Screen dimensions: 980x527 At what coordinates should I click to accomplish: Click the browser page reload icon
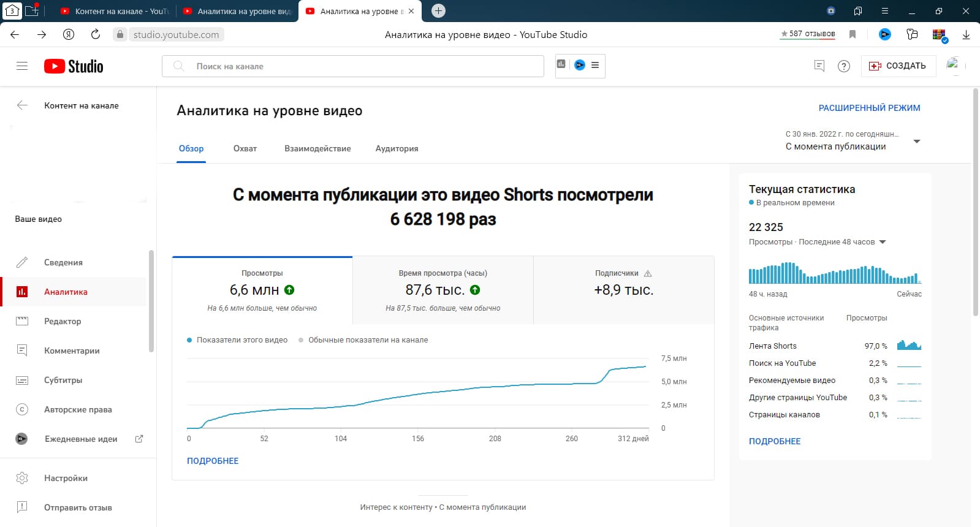click(x=96, y=35)
